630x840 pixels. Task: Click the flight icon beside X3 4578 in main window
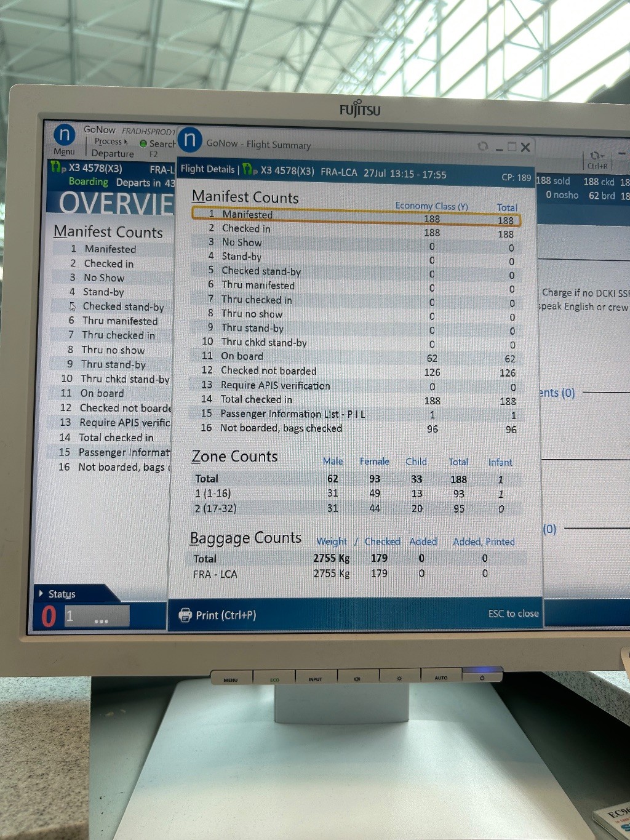58,167
